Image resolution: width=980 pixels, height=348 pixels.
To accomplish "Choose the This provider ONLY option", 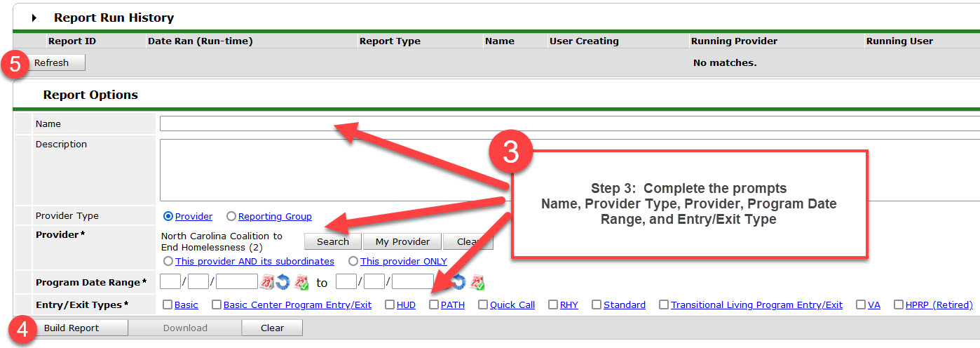I will [x=353, y=261].
